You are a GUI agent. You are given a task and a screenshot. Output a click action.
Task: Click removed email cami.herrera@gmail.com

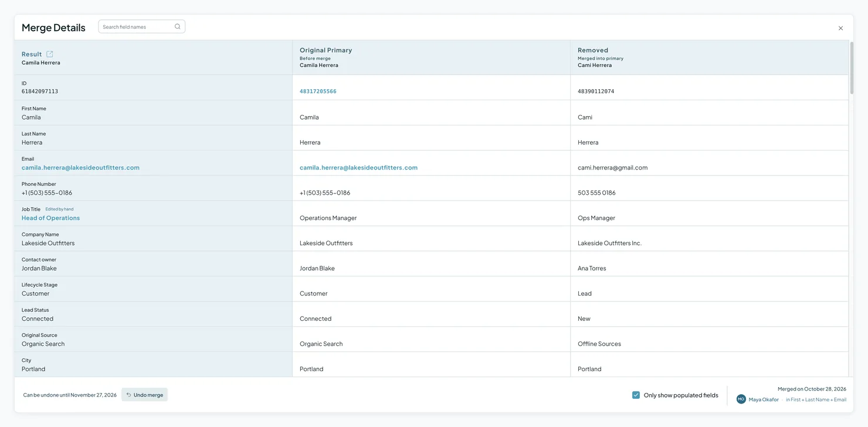coord(612,168)
